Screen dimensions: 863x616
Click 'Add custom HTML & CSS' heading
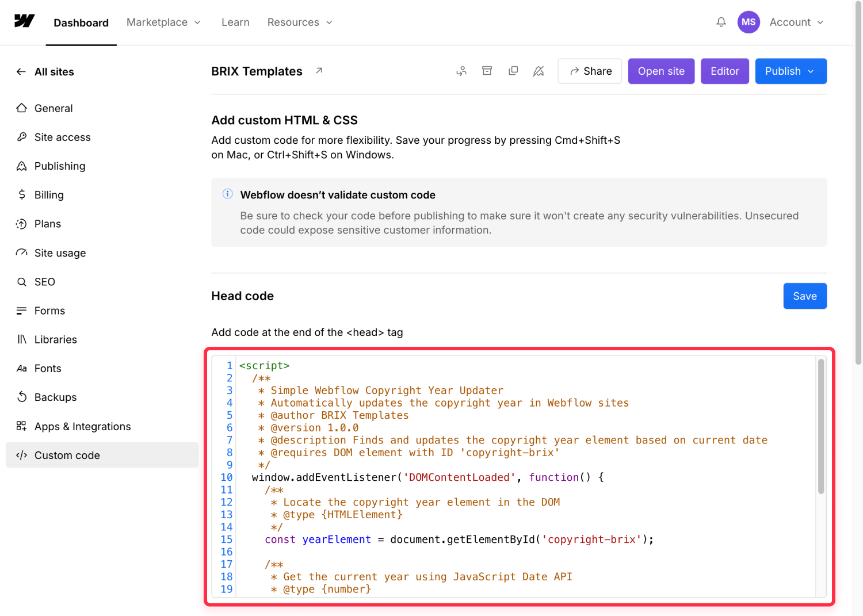click(x=284, y=120)
